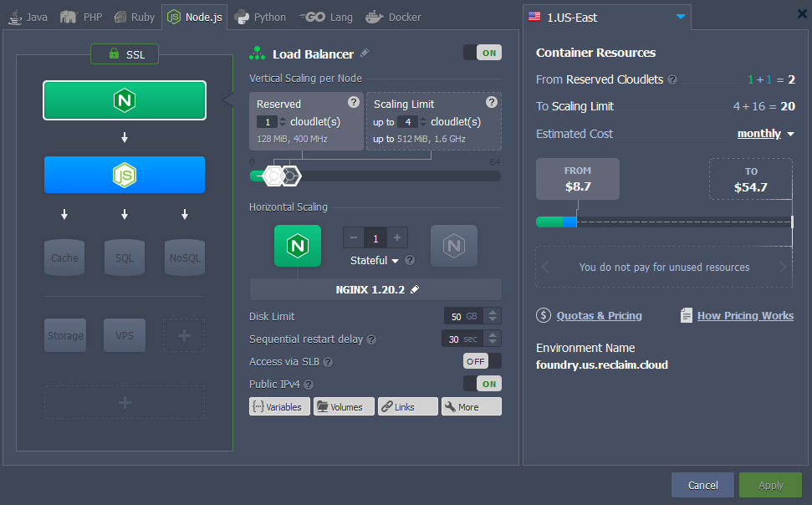Viewport: 812px width, 505px height.
Task: Adjust the restart delay stepper arrows
Action: tap(493, 339)
